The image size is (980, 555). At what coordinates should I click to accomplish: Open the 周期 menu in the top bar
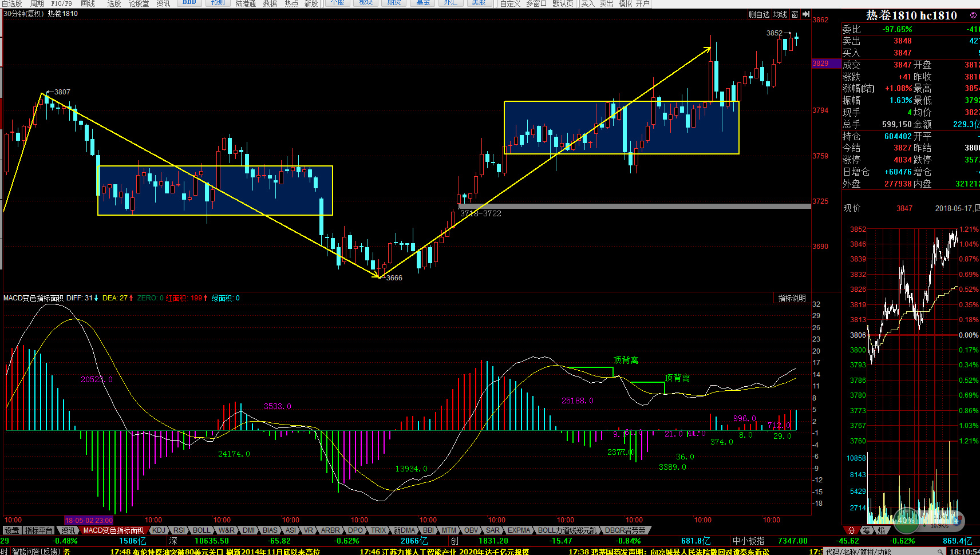coord(37,3)
